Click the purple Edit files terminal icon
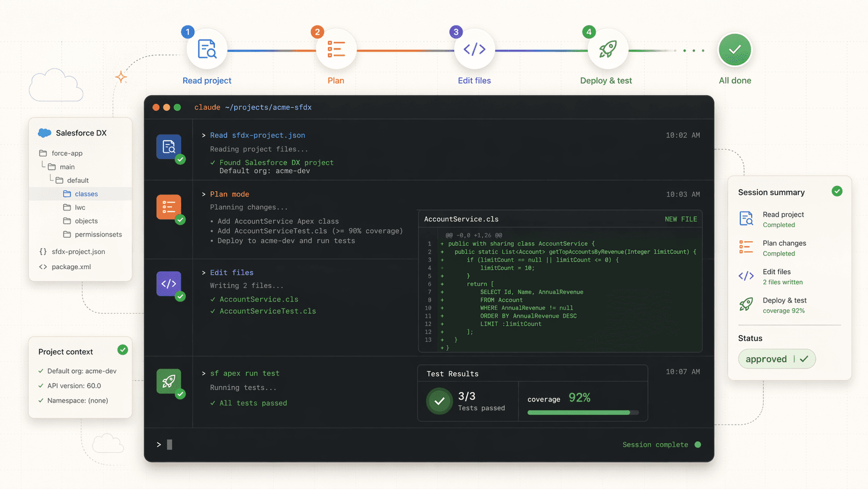Image resolution: width=868 pixels, height=489 pixels. coord(169,284)
